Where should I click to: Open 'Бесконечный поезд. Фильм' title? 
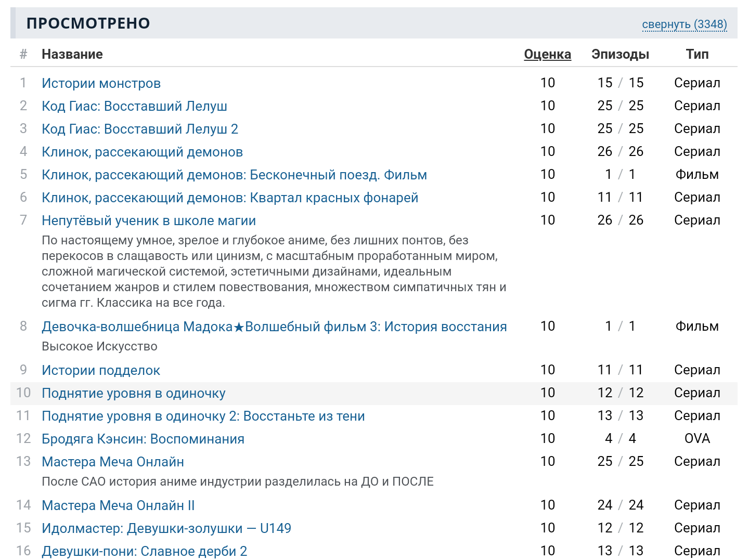point(234,175)
